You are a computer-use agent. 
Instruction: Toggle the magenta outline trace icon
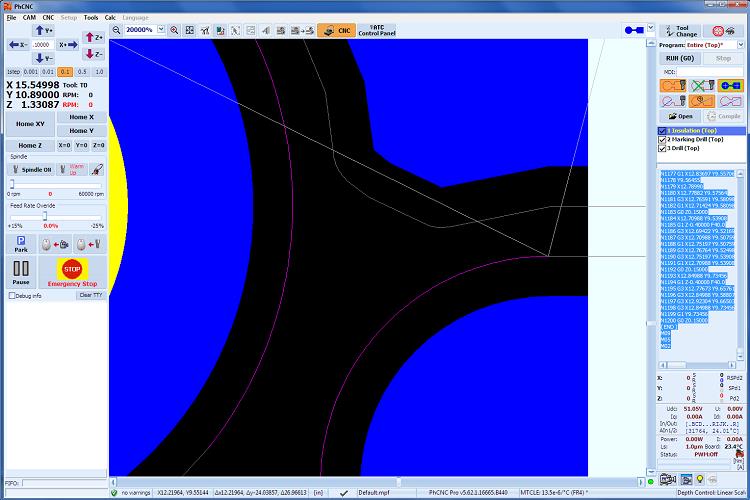(730, 101)
